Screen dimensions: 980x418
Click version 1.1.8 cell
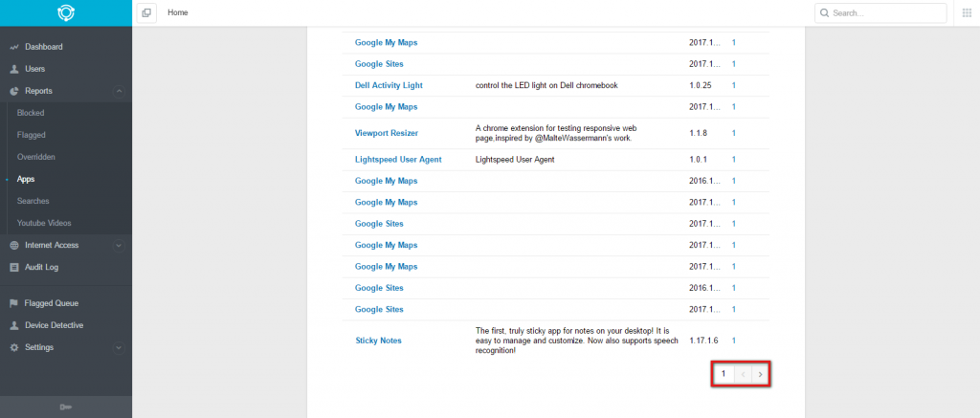(698, 133)
